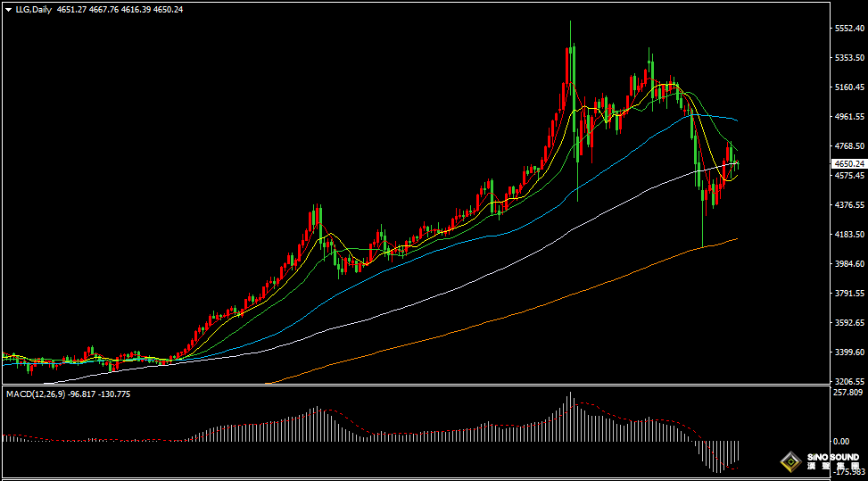
Task: Click the current price tag 4650.24
Action: [848, 163]
